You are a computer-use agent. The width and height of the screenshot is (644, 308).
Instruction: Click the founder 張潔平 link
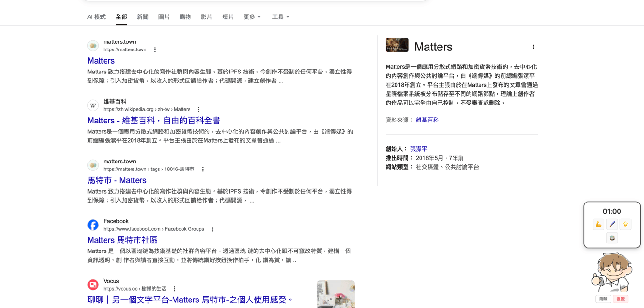coord(419,149)
